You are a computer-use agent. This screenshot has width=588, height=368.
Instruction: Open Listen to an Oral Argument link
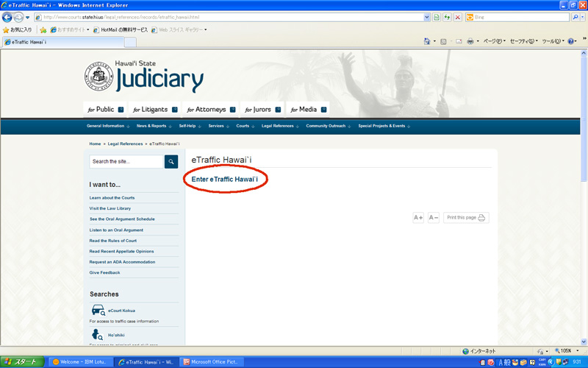pyautogui.click(x=116, y=230)
